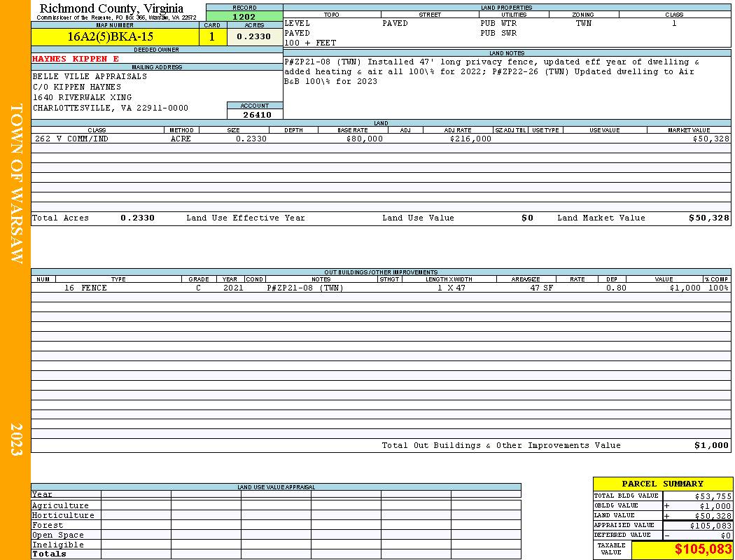Click the Total Acres label
Image resolution: width=735 pixels, height=560 pixels.
click(x=60, y=218)
